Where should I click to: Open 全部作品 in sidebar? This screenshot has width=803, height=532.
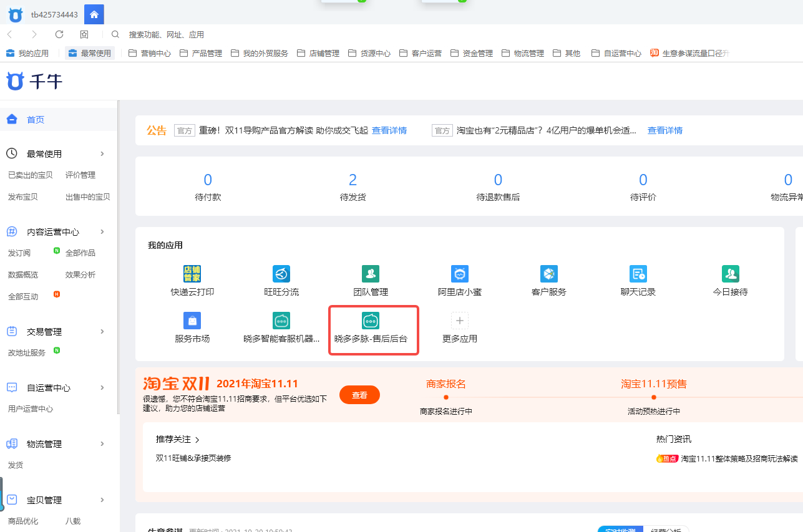(80, 253)
